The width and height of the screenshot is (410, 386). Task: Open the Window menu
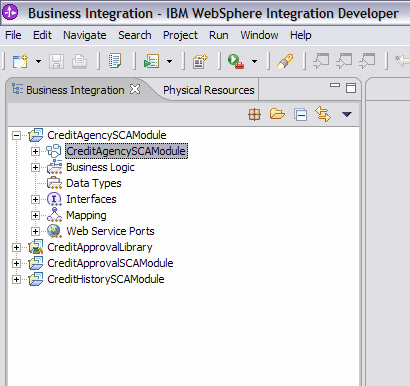point(259,35)
